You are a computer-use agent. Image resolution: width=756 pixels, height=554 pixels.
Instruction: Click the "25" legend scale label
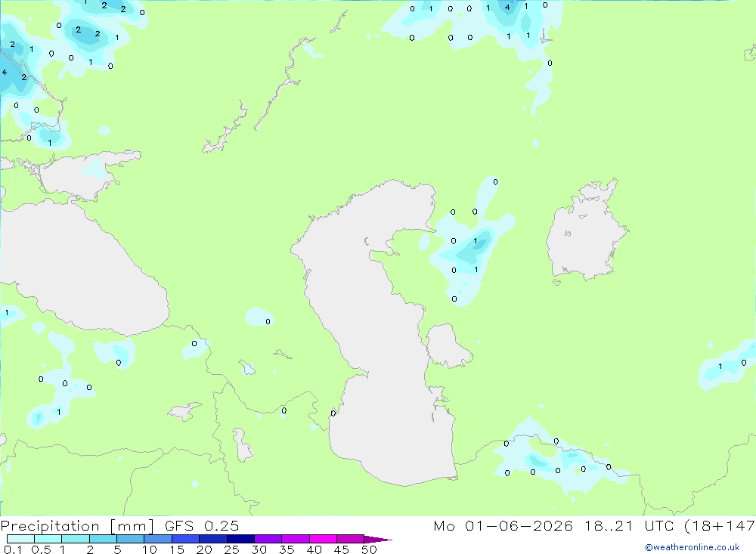click(231, 549)
